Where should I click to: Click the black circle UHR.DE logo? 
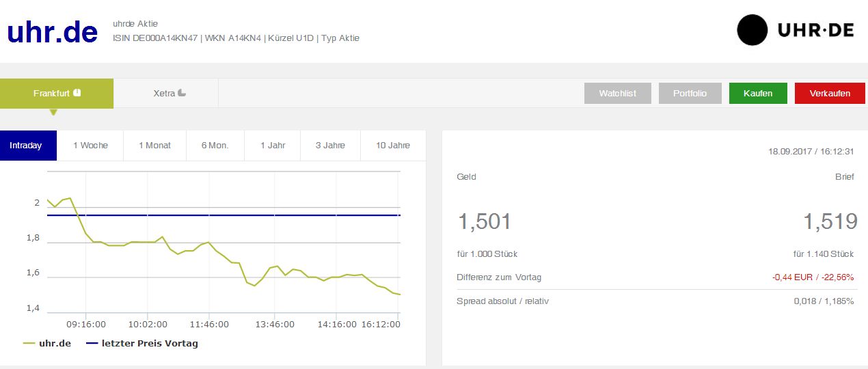tap(753, 30)
